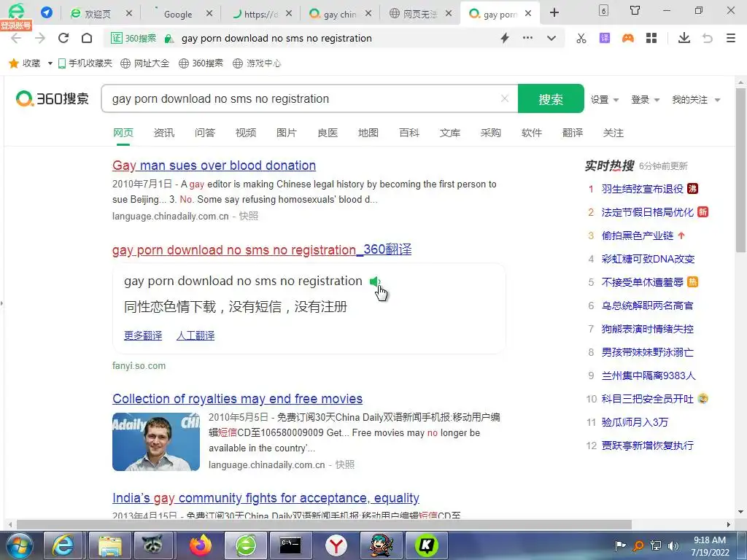The height and width of the screenshot is (560, 747).
Task: Click the China Daily result thumbnail image
Action: [156, 442]
